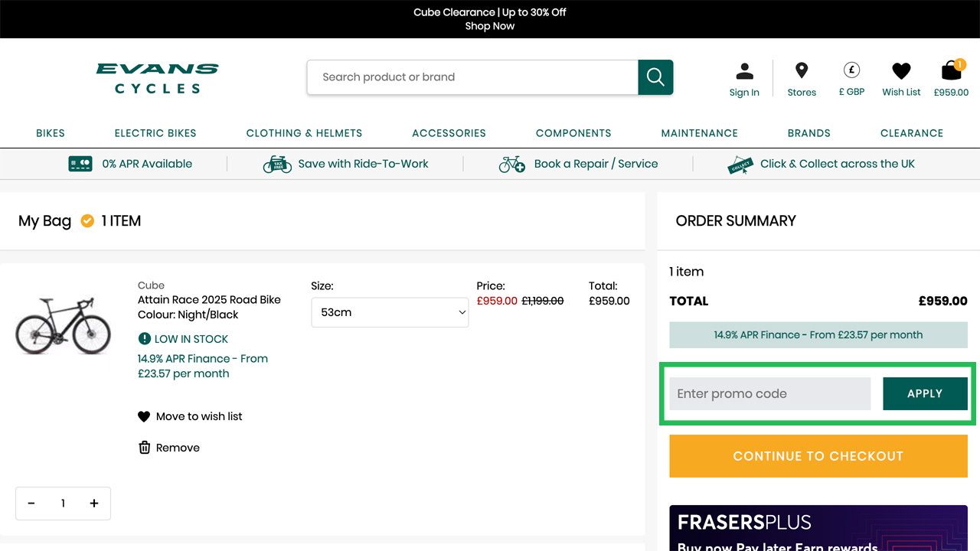Viewport: 980px width, 551px height.
Task: Decrease quantity with the minus button
Action: (x=31, y=504)
